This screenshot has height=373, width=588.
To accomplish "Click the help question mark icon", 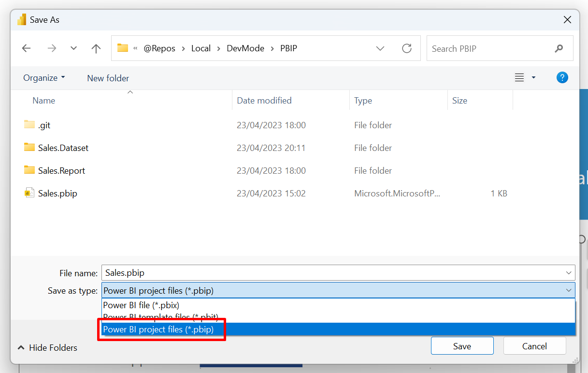I will pyautogui.click(x=562, y=77).
